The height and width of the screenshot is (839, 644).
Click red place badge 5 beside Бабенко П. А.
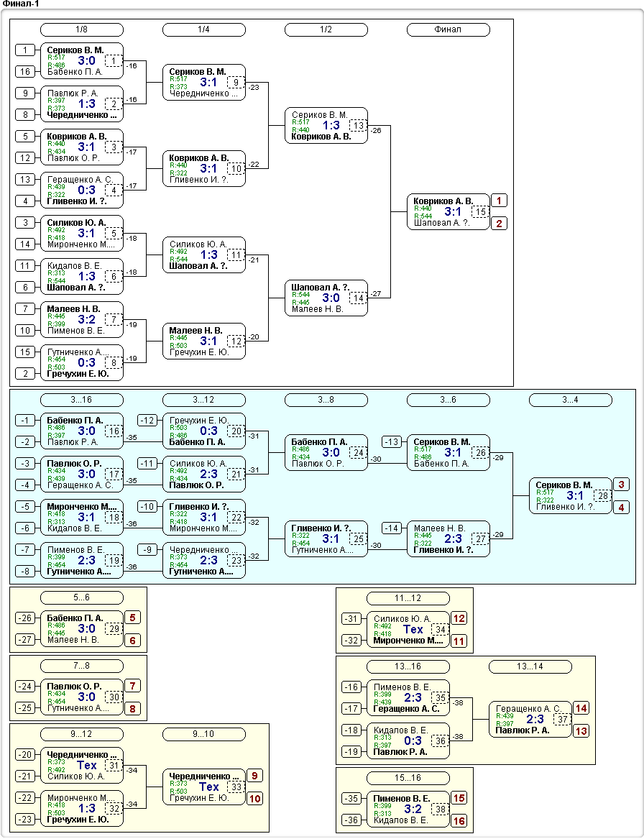pos(133,618)
